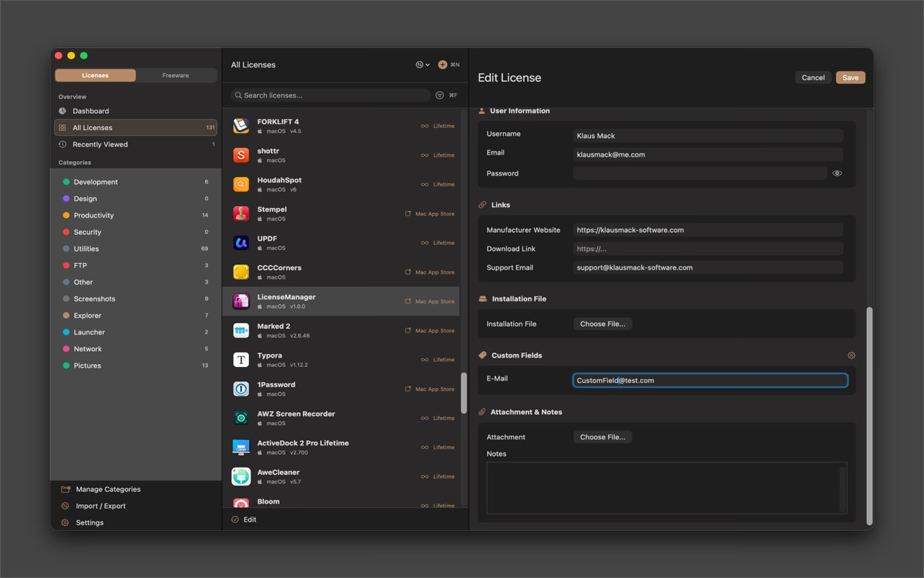This screenshot has height=578, width=924.
Task: Select the Security category
Action: [136, 232]
